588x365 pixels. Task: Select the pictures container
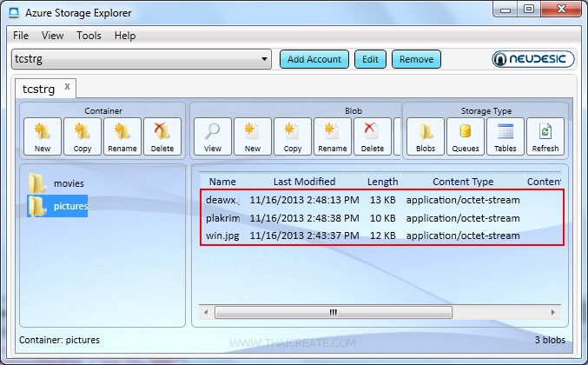coord(57,206)
